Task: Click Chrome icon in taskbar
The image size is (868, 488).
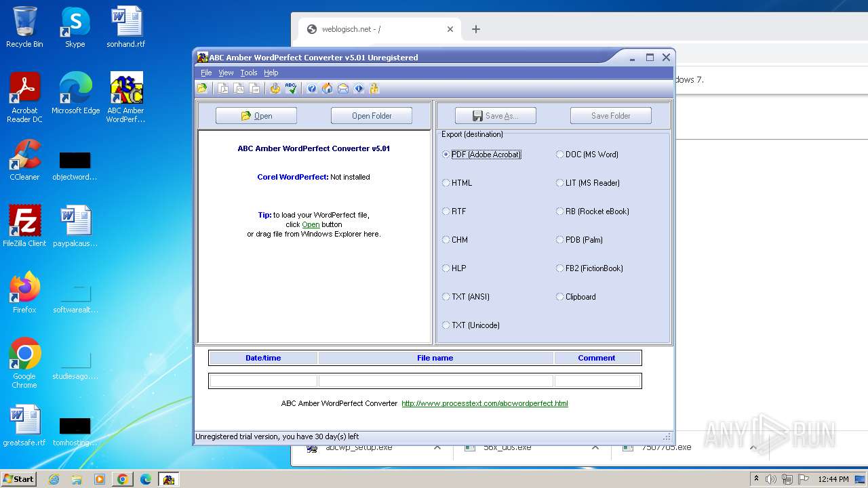Action: tap(122, 479)
